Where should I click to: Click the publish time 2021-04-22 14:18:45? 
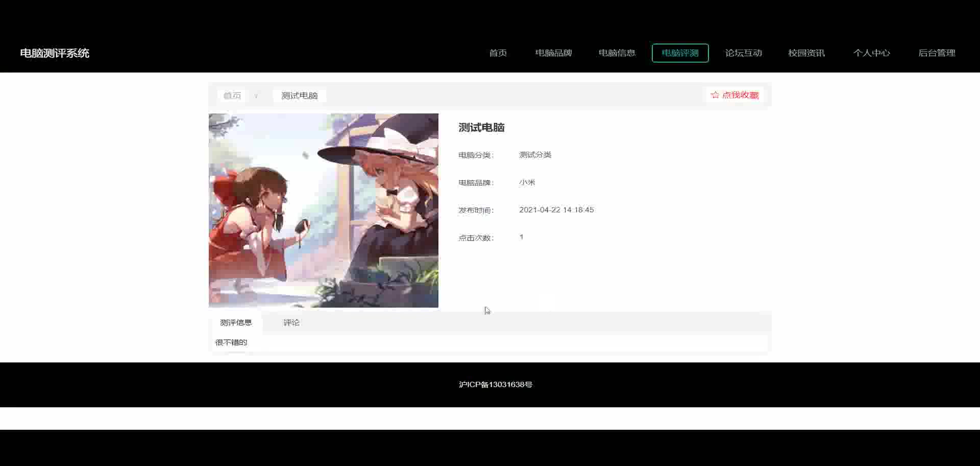[556, 210]
